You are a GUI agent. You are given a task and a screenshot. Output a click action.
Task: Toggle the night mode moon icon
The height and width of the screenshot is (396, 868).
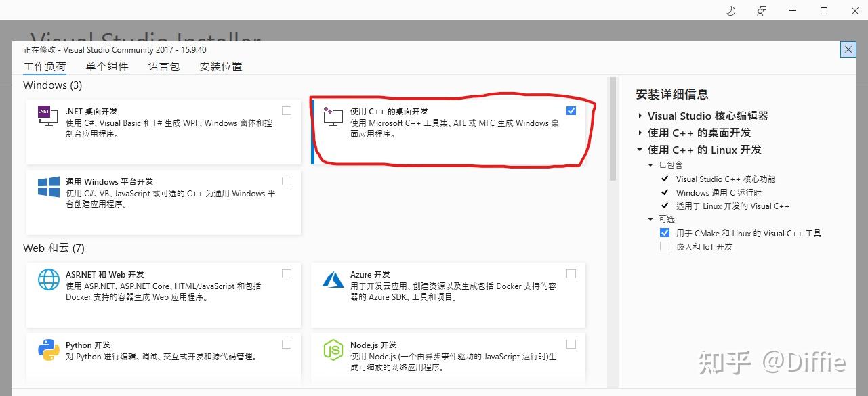(x=731, y=11)
